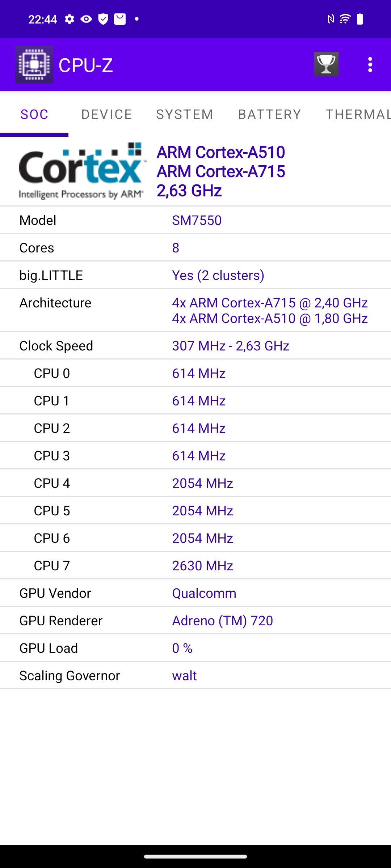Tap the shield icon in status bar
The width and height of the screenshot is (391, 868).
103,19
